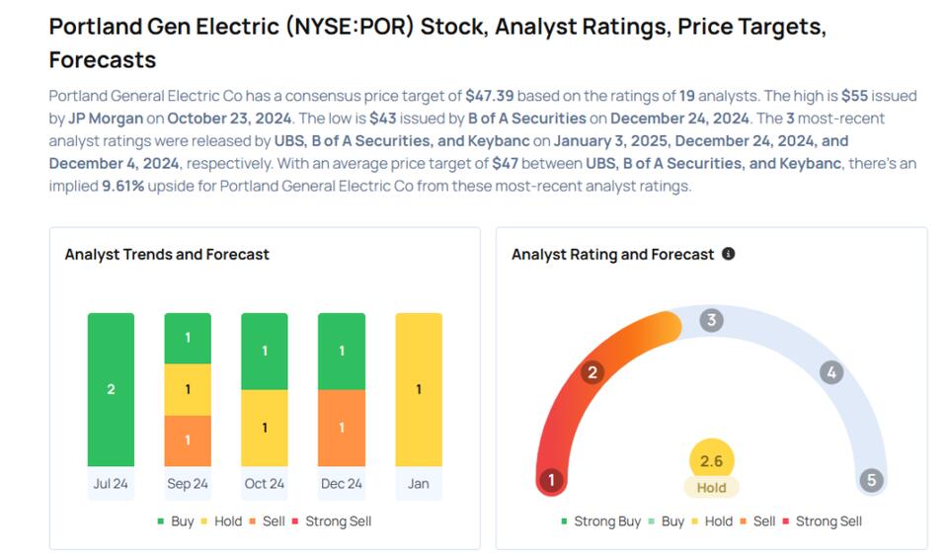Click the Analyst Trends and Forecast heading
This screenshot has width=948, height=560.
tap(167, 254)
